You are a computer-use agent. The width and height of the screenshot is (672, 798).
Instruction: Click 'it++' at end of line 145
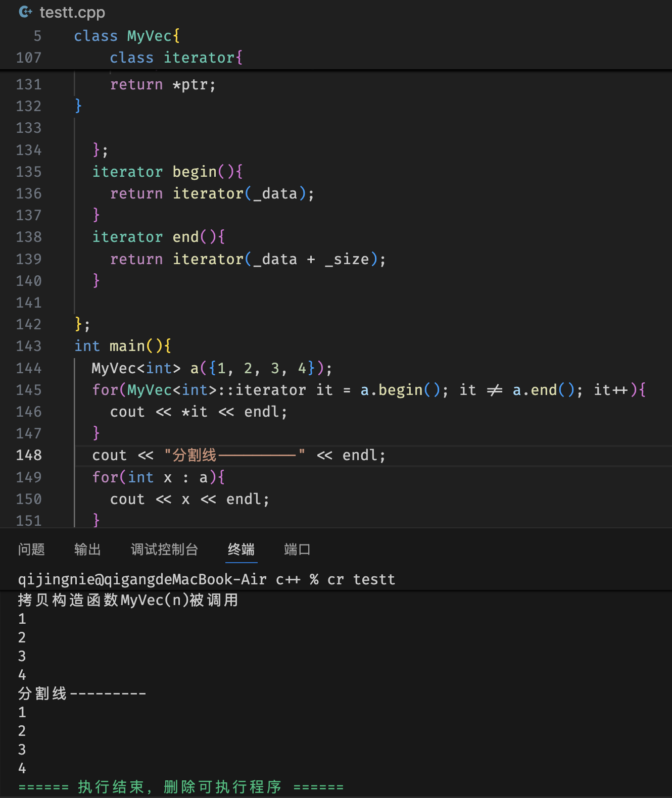[x=611, y=390]
